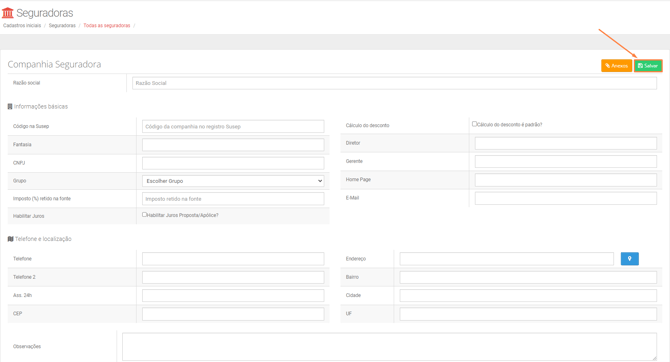Viewport: 670px width, 362px height.
Task: Focus the Endereço input field
Action: coord(506,259)
